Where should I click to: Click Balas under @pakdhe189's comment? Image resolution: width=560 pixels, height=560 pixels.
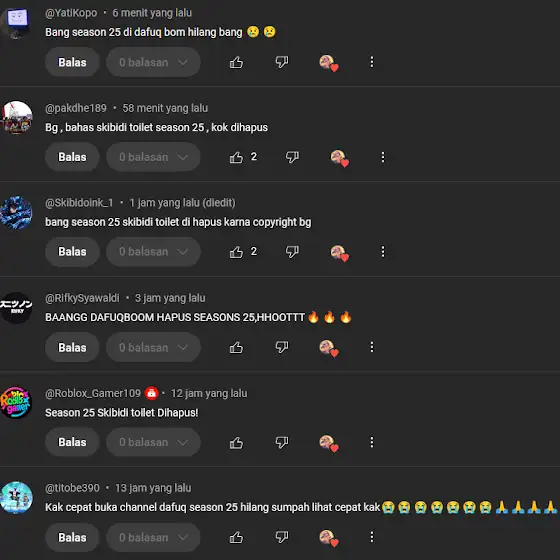click(x=72, y=157)
